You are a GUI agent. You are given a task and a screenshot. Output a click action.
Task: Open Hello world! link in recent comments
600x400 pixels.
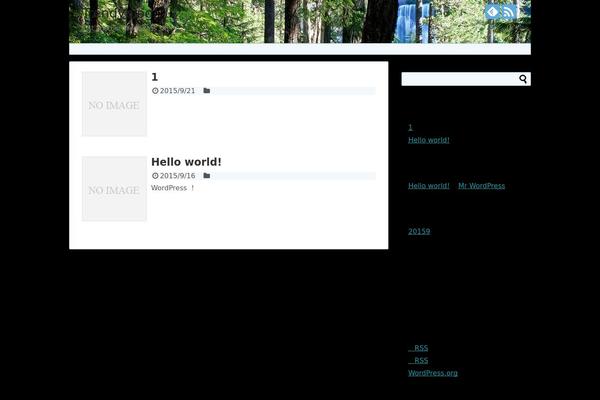tap(429, 186)
